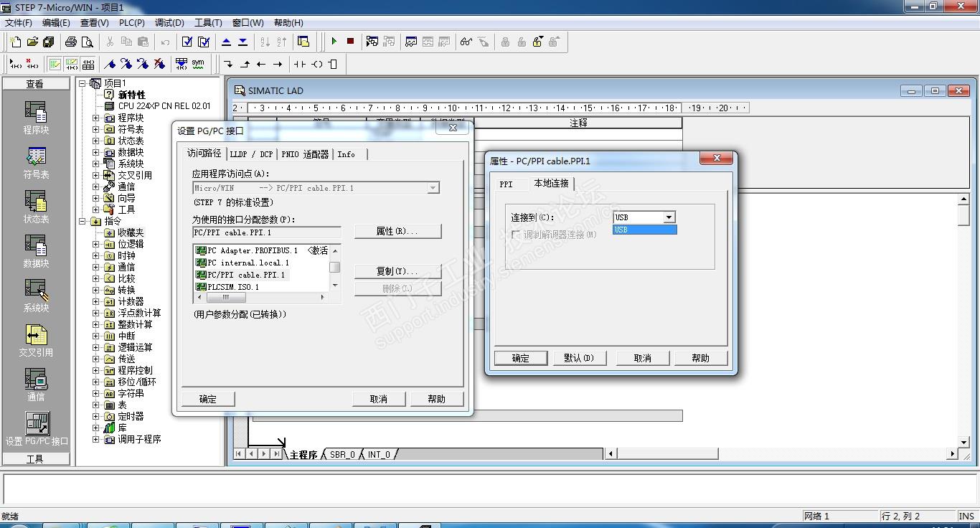Switch to the LLDP / DCP tab
Screen dimensions: 980x528
[x=251, y=154]
